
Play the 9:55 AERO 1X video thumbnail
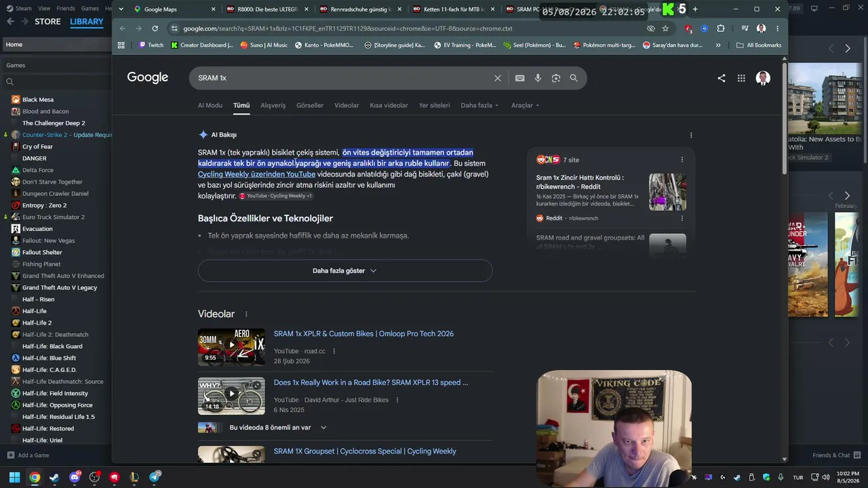coord(231,347)
